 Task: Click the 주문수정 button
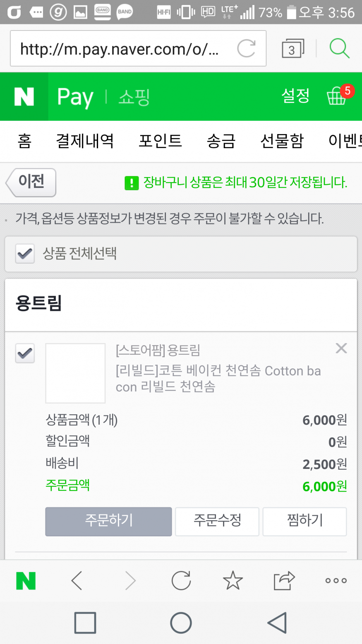click(x=217, y=521)
